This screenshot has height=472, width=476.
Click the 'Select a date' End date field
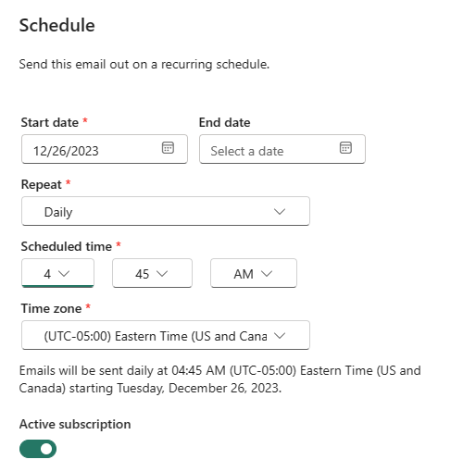coord(282,149)
